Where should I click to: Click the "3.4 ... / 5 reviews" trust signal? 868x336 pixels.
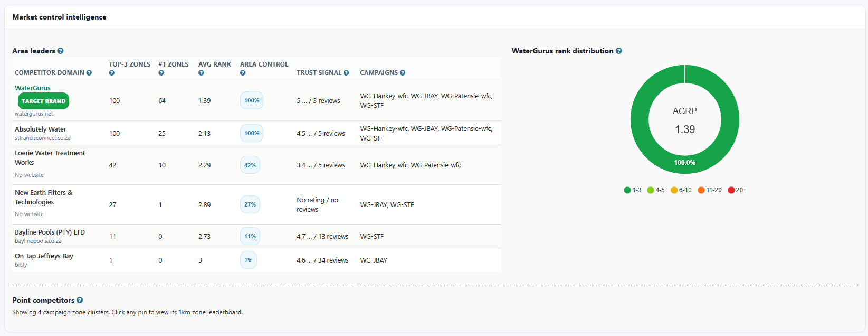pos(321,165)
